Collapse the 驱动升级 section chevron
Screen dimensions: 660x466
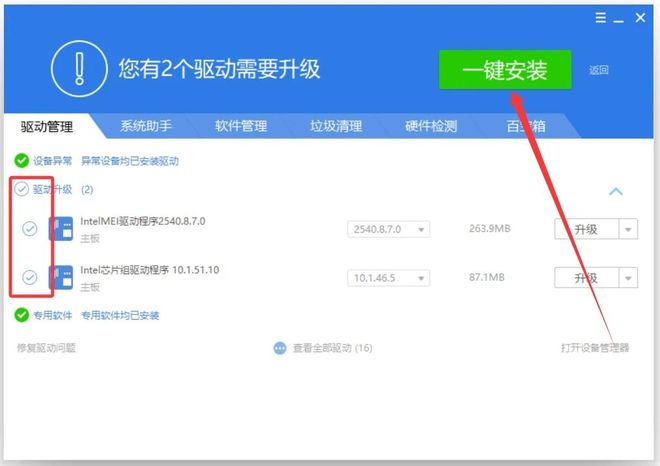point(616,192)
